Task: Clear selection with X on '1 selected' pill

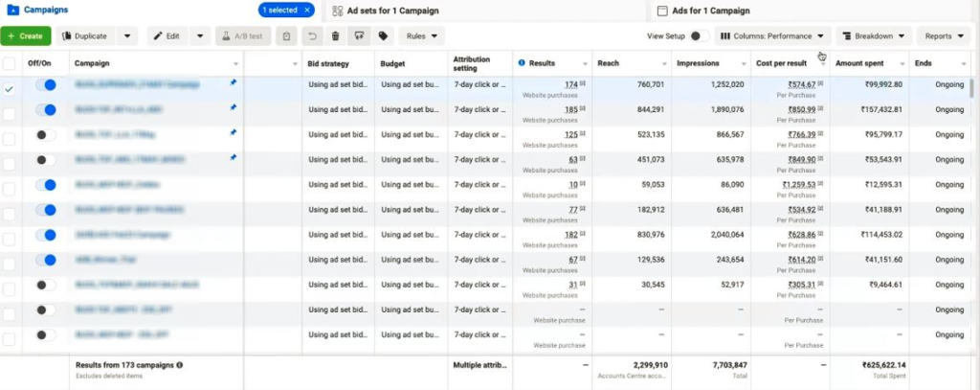Action: tap(306, 11)
